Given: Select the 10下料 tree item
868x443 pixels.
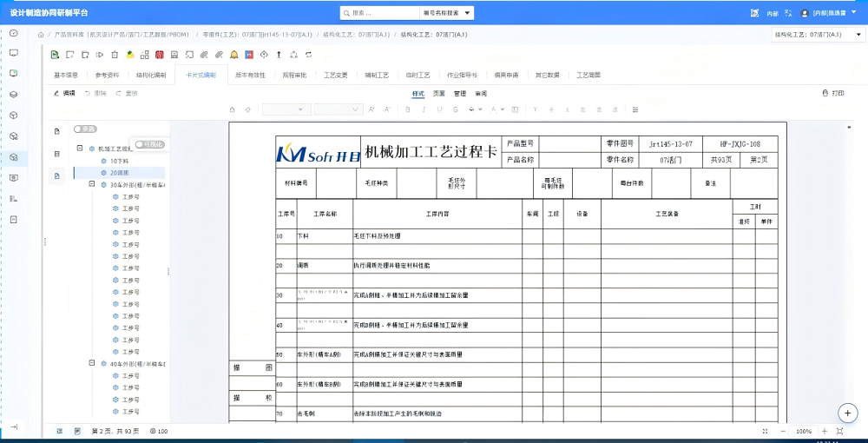Looking at the screenshot, I should pos(120,161).
